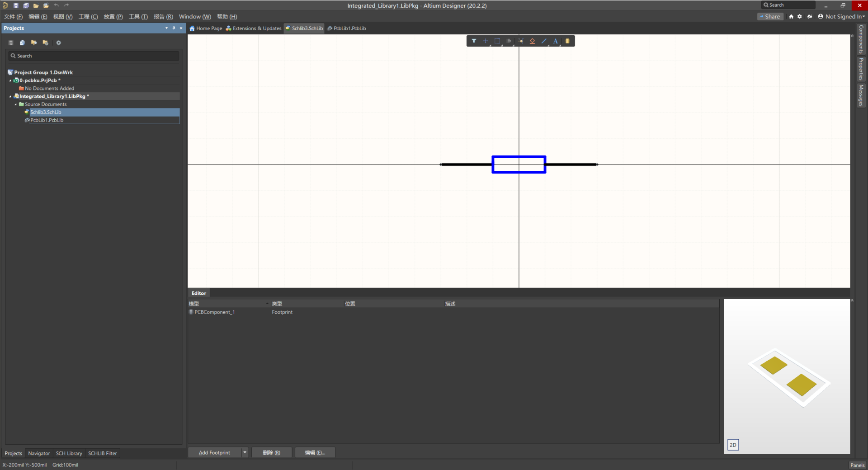Sort by the 模型 column header

229,304
